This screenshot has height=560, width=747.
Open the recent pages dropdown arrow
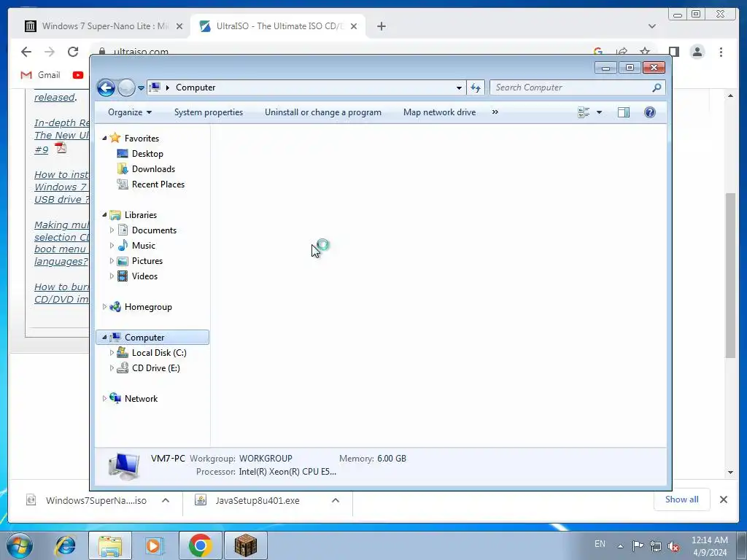[141, 88]
